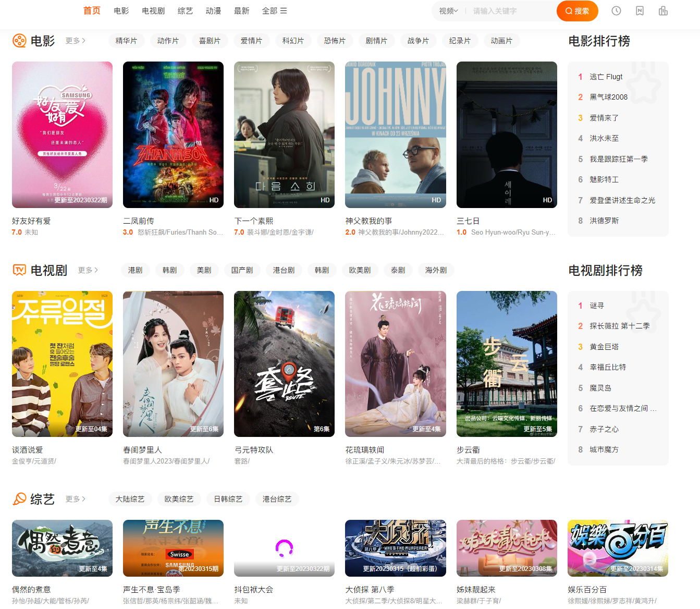Open 爱情来了 in movie ranking
This screenshot has height=609, width=700.
tap(604, 118)
